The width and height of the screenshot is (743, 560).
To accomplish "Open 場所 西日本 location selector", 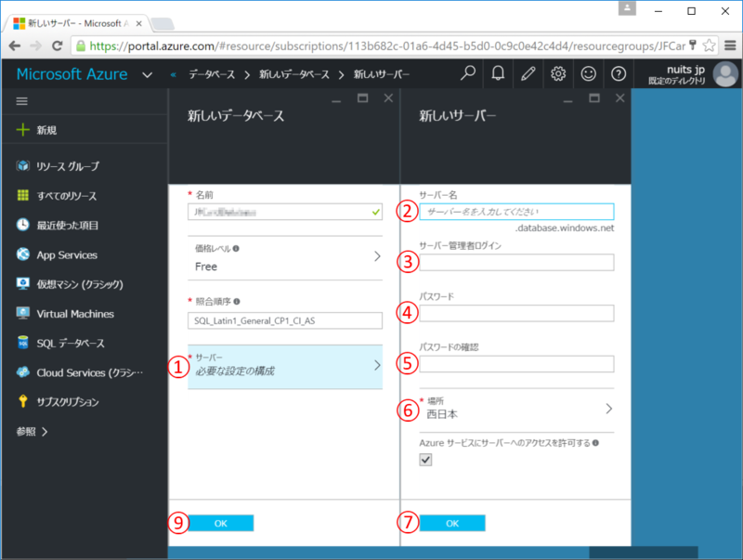I will pos(516,409).
